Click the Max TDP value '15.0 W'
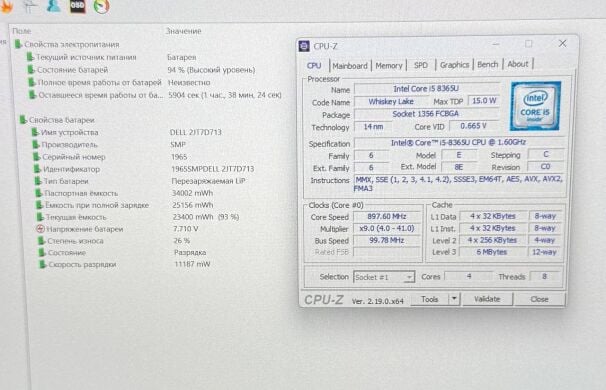Image resolution: width=606 pixels, height=390 pixels. pyautogui.click(x=484, y=101)
